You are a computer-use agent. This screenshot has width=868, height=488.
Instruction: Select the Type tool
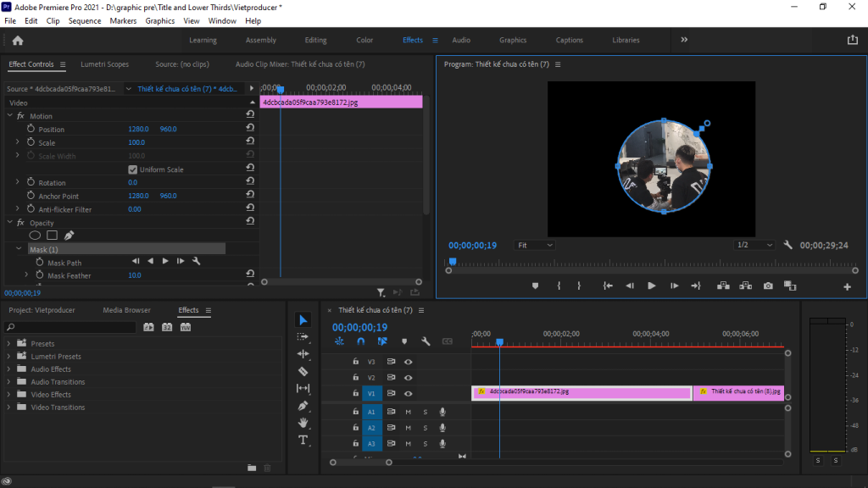[303, 440]
